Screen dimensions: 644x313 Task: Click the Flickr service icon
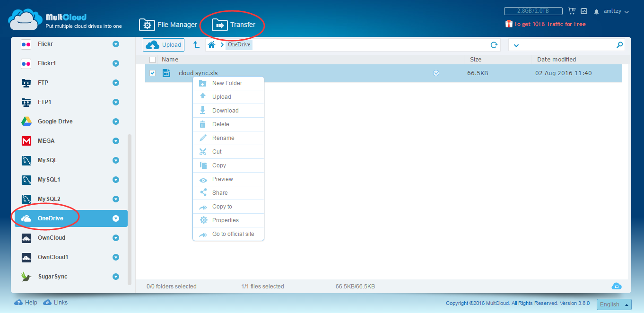pos(26,44)
